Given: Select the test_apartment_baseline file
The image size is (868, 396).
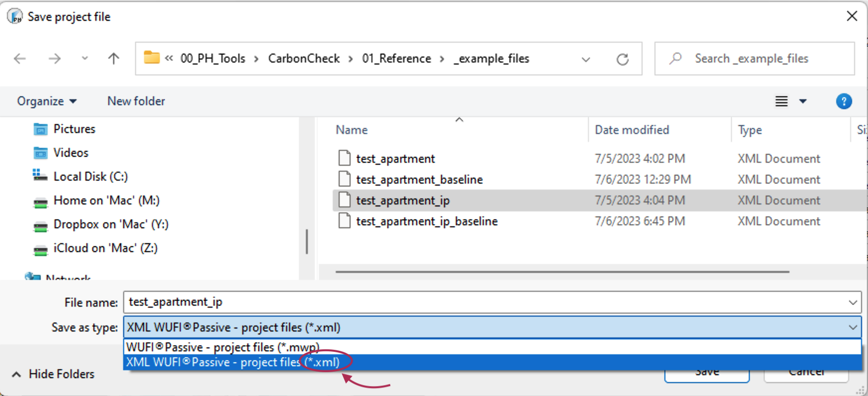Looking at the screenshot, I should click(419, 180).
